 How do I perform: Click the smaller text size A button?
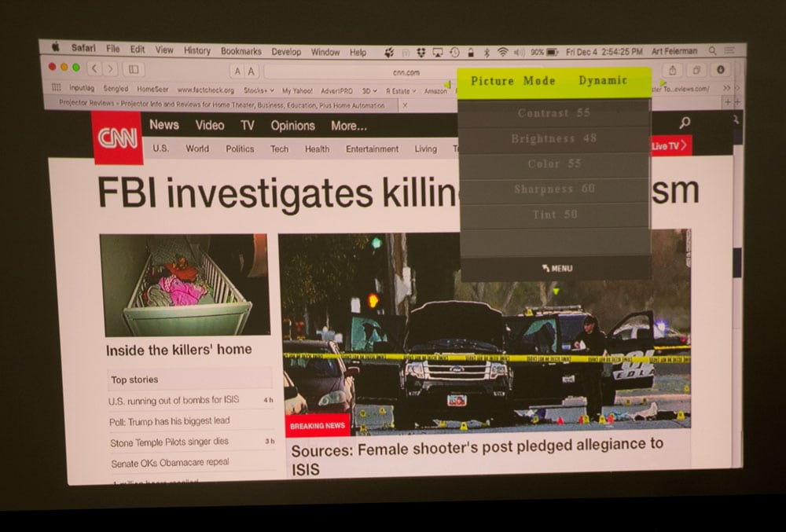(237, 71)
